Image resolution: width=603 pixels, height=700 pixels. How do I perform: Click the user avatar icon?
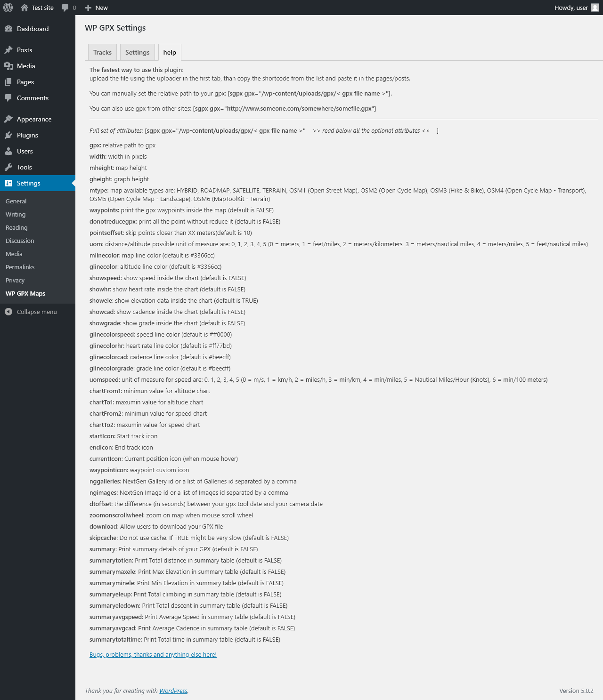click(x=595, y=8)
